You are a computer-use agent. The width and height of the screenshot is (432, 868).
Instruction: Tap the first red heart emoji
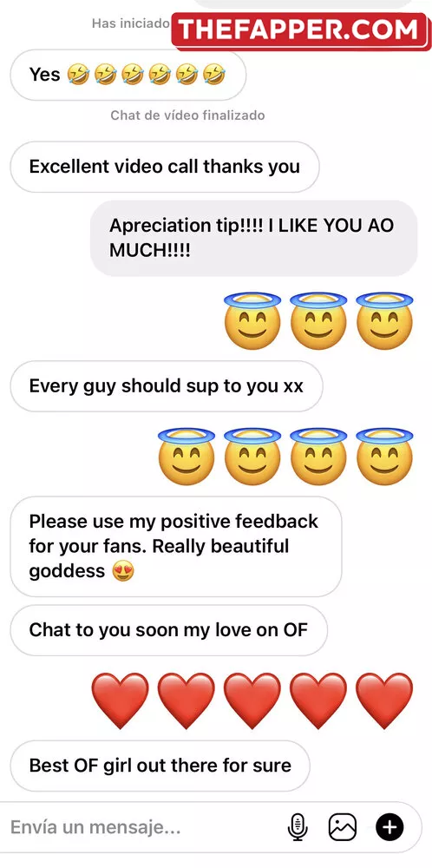pyautogui.click(x=120, y=700)
